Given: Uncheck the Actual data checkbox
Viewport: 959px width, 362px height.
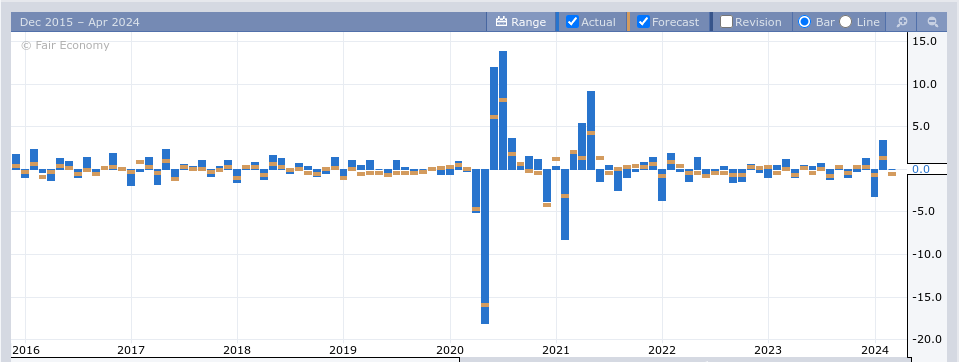Looking at the screenshot, I should (572, 22).
